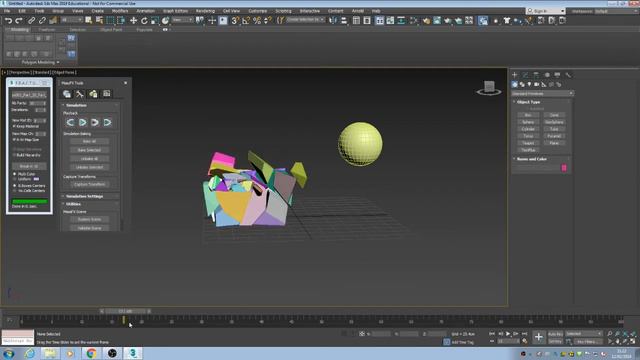
Task: Open the Polygon Modeling dropdown
Action: pyautogui.click(x=40, y=62)
